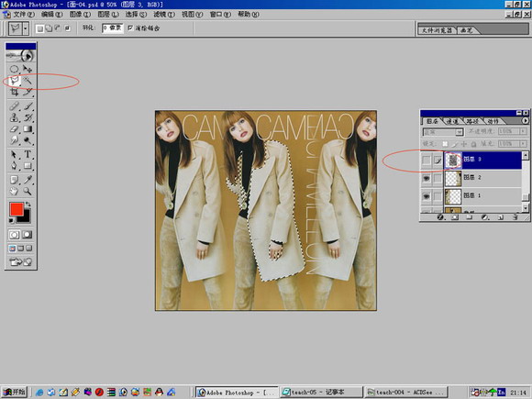Click the Adobe Online feather banner
This screenshot has width=532, height=399.
point(20,55)
